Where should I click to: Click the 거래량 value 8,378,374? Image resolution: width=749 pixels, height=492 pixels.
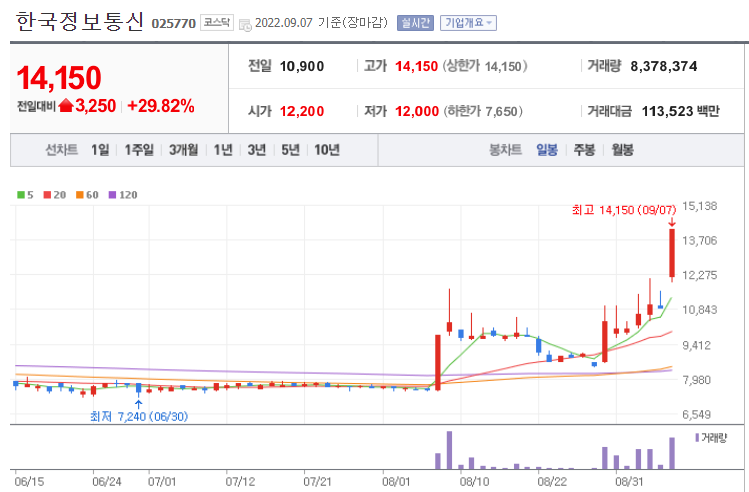tap(663, 66)
